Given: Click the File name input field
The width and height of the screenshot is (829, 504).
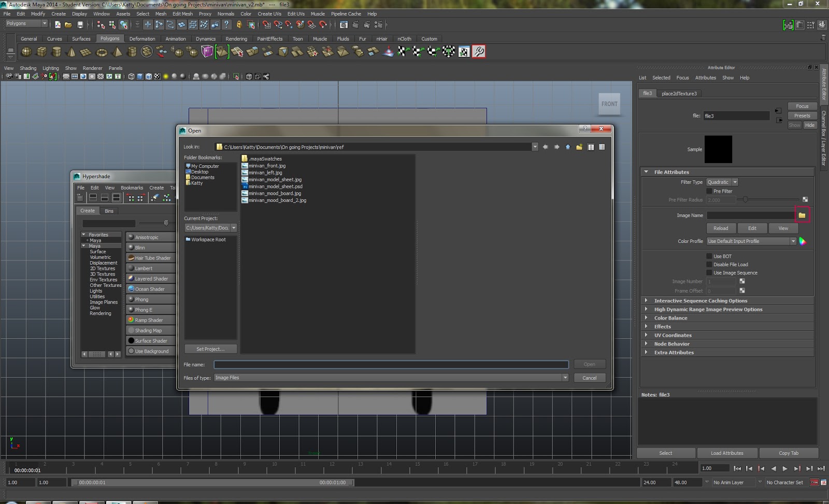Looking at the screenshot, I should 391,365.
